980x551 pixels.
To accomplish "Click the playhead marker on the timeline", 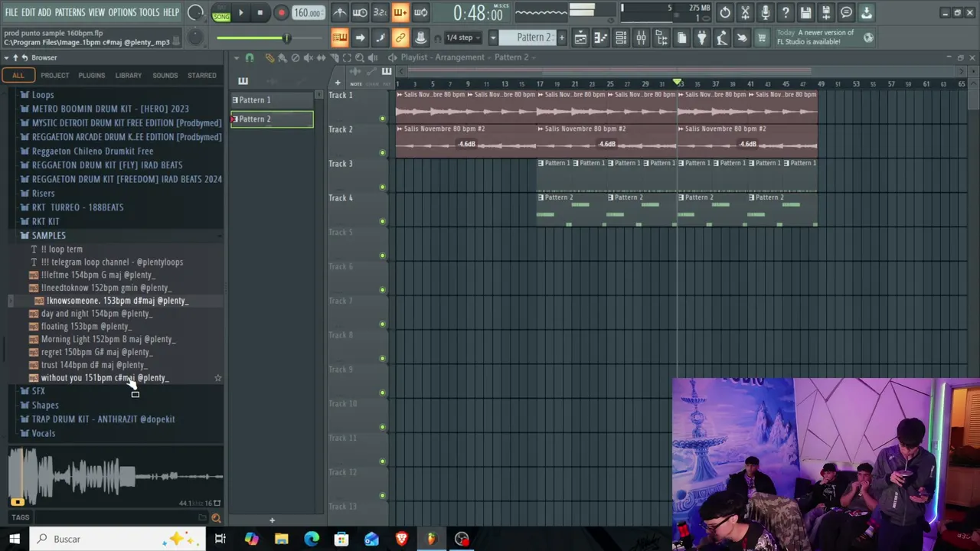I will point(678,83).
